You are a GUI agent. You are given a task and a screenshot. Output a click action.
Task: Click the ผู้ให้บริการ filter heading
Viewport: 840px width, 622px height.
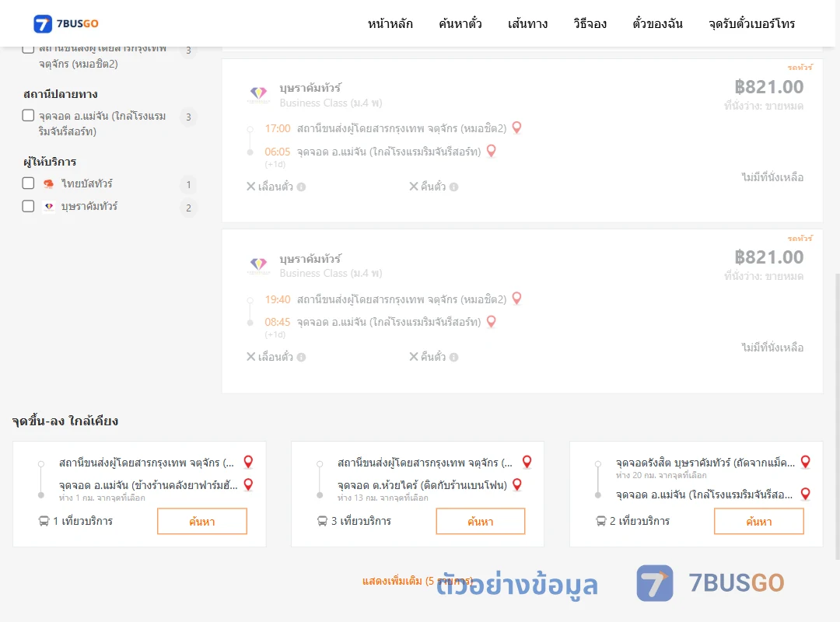pyautogui.click(x=50, y=161)
